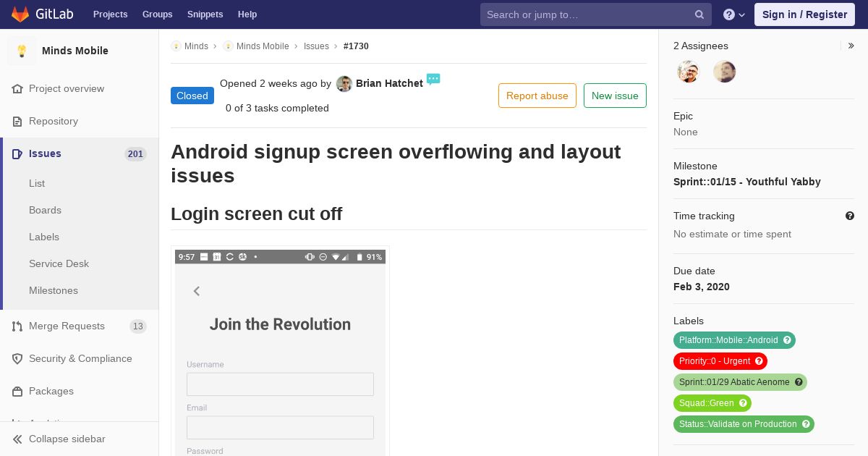Click the search magnifier icon

tap(699, 14)
